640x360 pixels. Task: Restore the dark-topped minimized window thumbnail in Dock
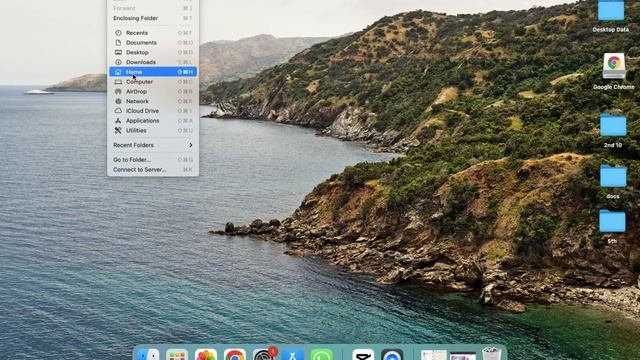[463, 355]
